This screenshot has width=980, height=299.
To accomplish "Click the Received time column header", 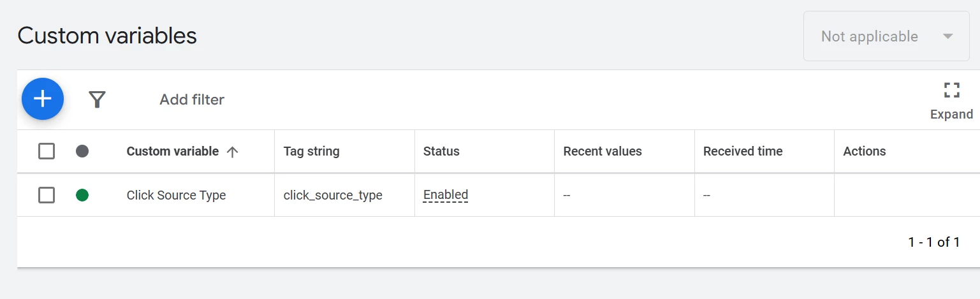I will pos(743,152).
